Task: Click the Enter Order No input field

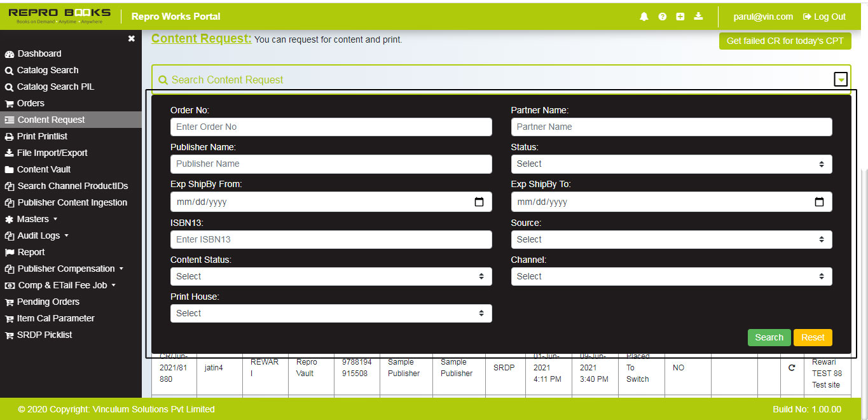Action: pos(330,127)
